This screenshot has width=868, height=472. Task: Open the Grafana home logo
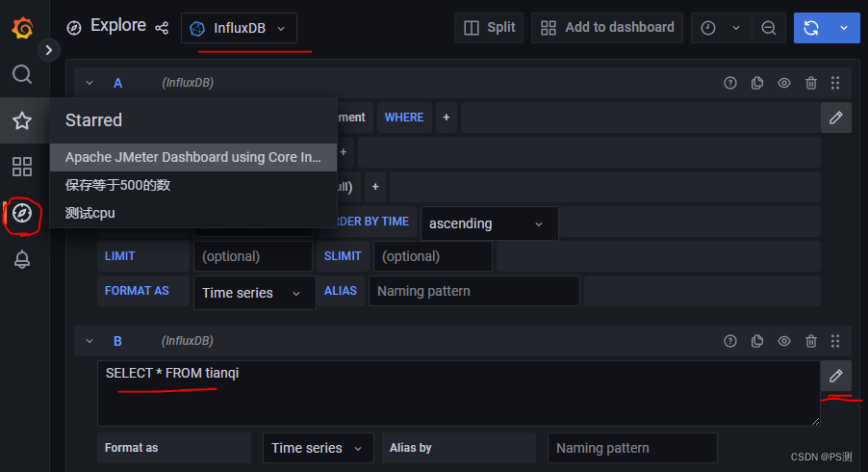coord(22,28)
